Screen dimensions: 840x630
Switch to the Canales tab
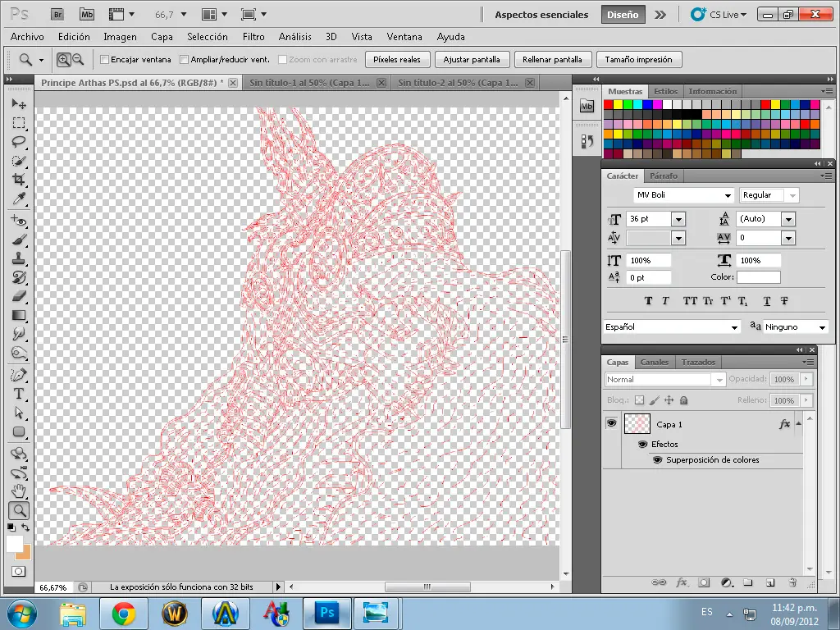[655, 362]
